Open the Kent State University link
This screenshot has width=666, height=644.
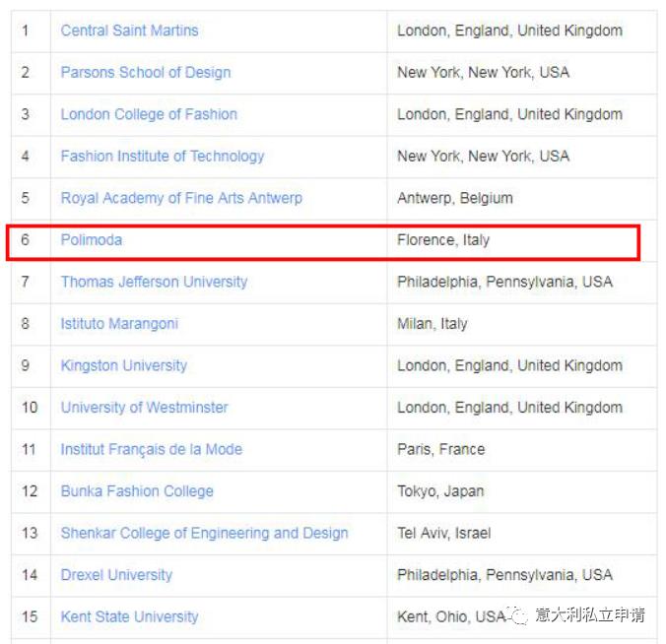tap(129, 616)
